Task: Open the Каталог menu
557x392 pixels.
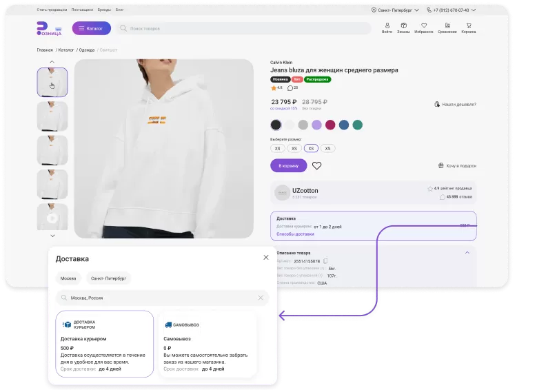Action: [91, 28]
